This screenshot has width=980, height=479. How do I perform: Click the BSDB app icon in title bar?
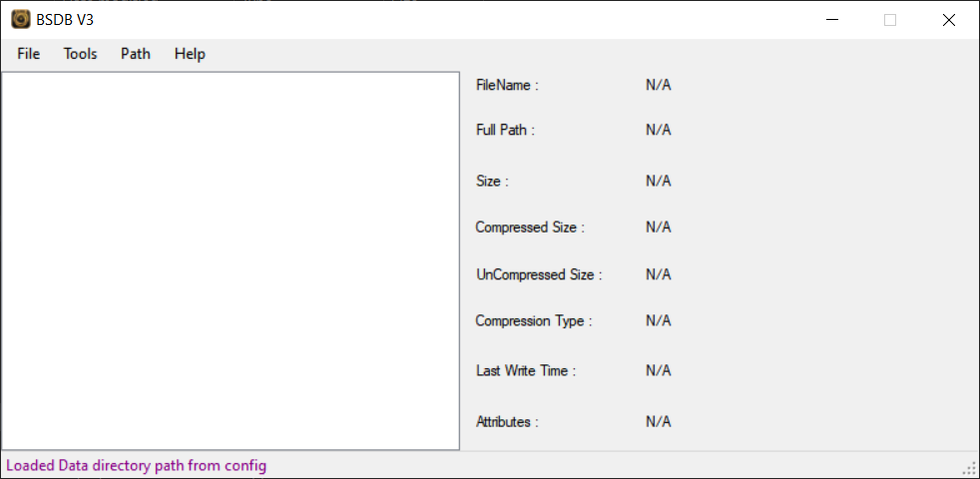(20, 20)
